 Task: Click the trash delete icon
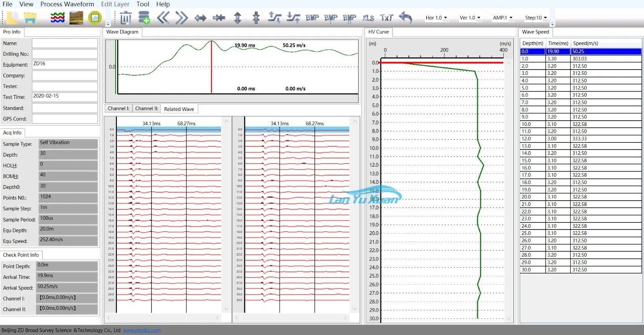pos(126,18)
